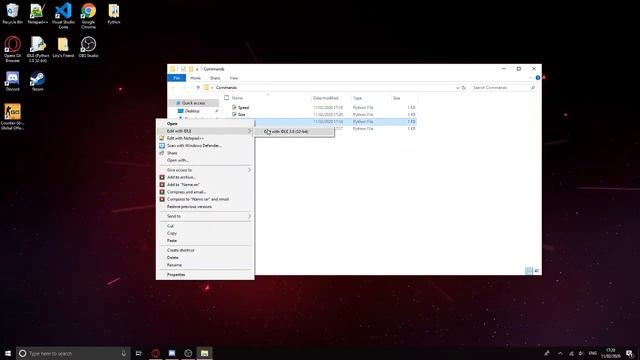
Task: Launch Steam from the desktop
Action: click(38, 81)
